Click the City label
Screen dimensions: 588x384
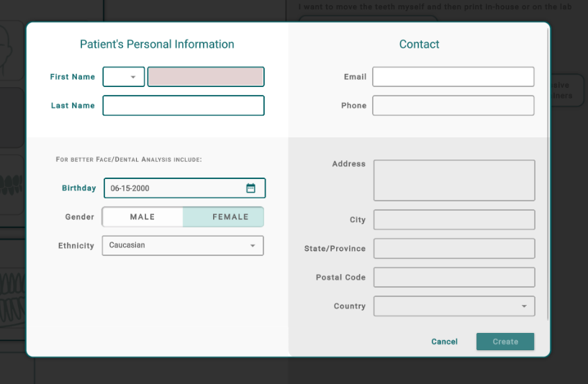click(x=358, y=220)
